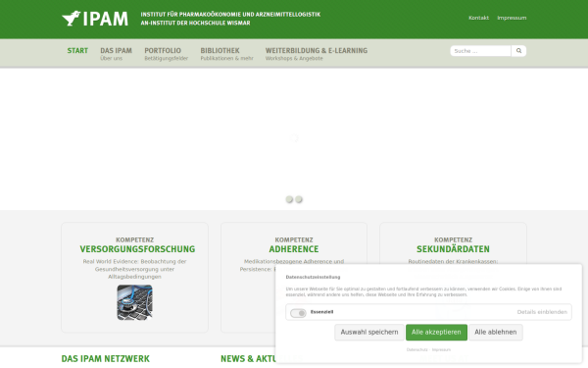Open the BIBLIOTHEK menu
Image resolution: width=588 pixels, height=368 pixels.
(x=227, y=54)
